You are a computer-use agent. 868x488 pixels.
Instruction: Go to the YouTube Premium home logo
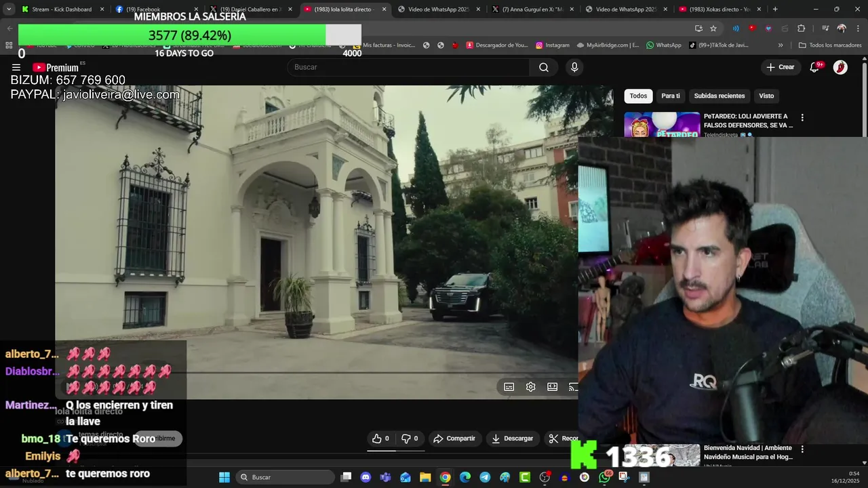click(x=56, y=67)
